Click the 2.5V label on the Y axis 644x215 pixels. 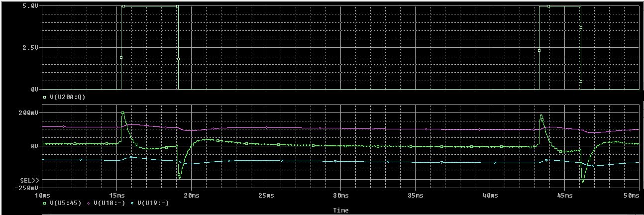tap(31, 48)
